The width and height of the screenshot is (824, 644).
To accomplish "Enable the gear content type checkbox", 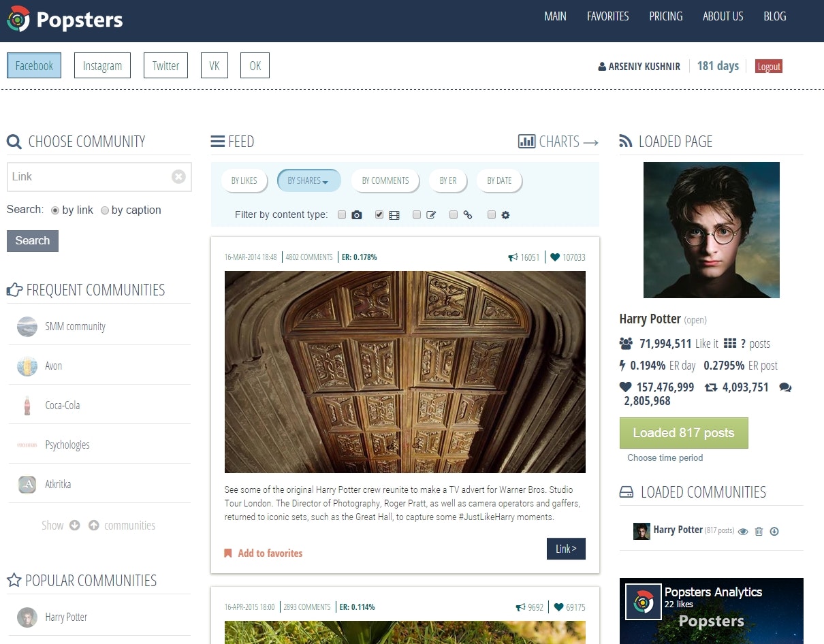I will 492,214.
